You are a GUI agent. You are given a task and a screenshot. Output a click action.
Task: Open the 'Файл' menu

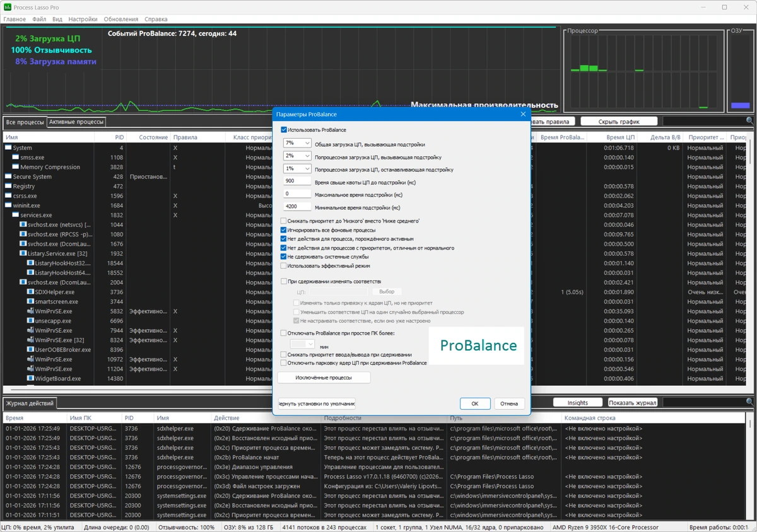point(39,19)
